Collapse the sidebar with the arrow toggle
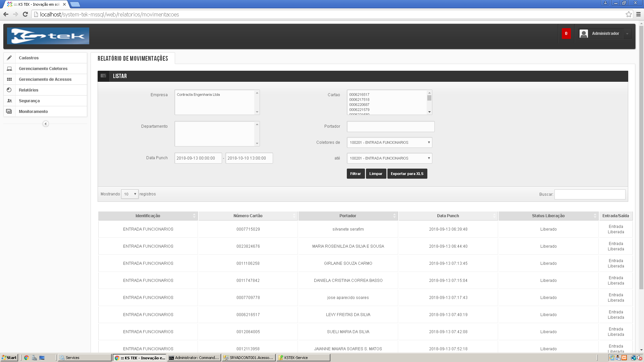The width and height of the screenshot is (644, 362). [46, 124]
